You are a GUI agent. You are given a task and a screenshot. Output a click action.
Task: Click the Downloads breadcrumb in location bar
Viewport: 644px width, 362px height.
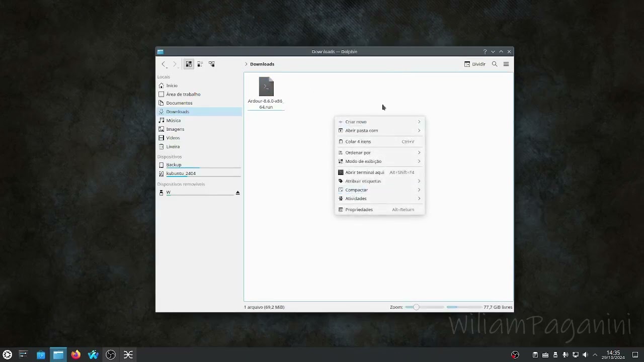pos(262,64)
